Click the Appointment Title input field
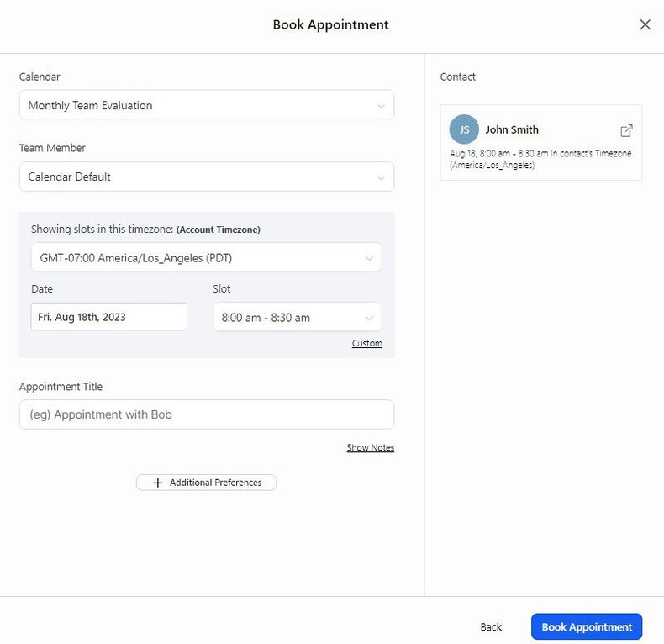The width and height of the screenshot is (664, 644). (207, 414)
